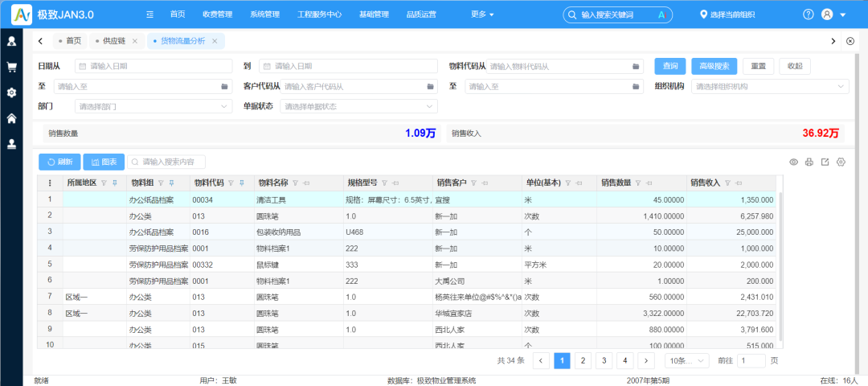This screenshot has width=868, height=386.
Task: Close the 供应链 tab
Action: coord(134,41)
